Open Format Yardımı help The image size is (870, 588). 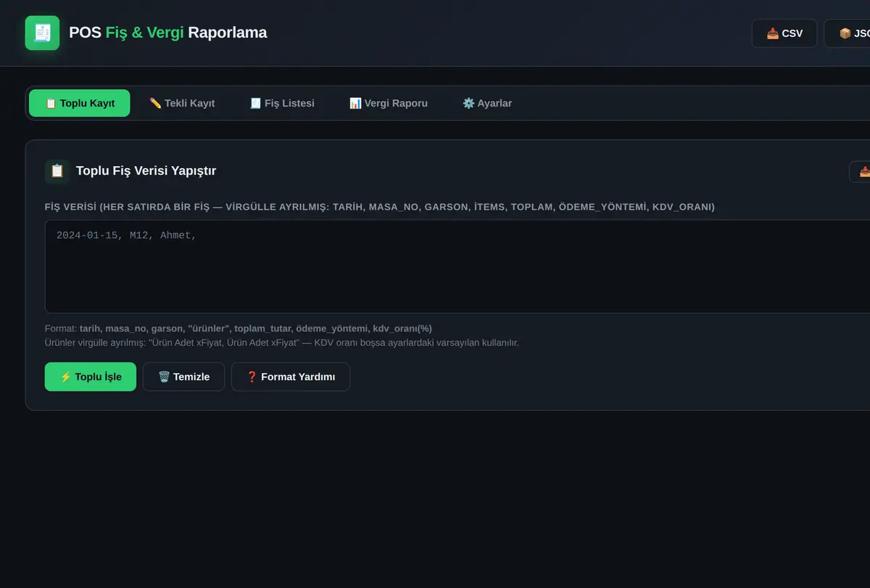click(x=291, y=377)
